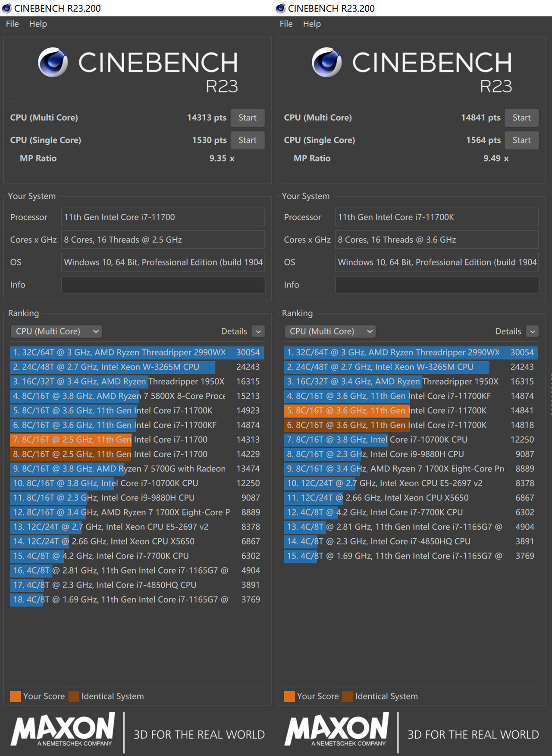Select i7-4850HQ row in left ranking
This screenshot has height=756, width=552.
137,585
